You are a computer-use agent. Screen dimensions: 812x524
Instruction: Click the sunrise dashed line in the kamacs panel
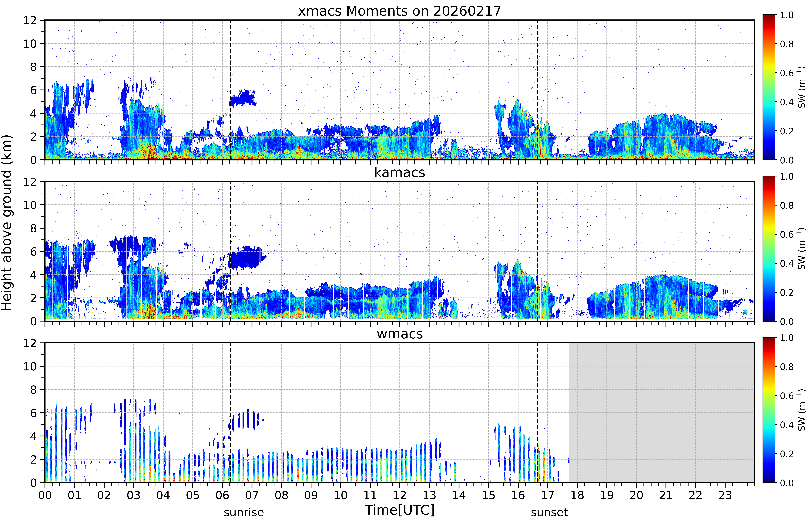[x=230, y=251]
